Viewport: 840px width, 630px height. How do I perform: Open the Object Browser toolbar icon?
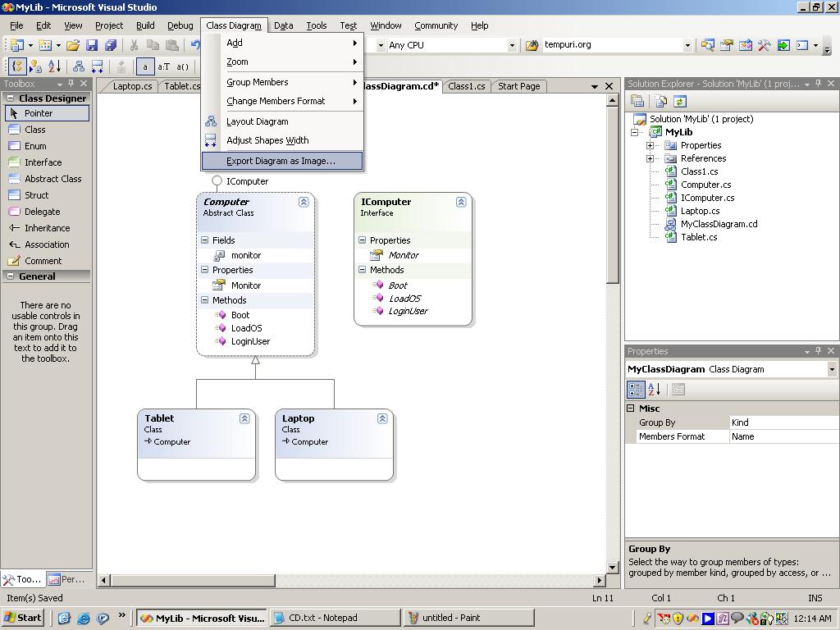click(x=745, y=46)
